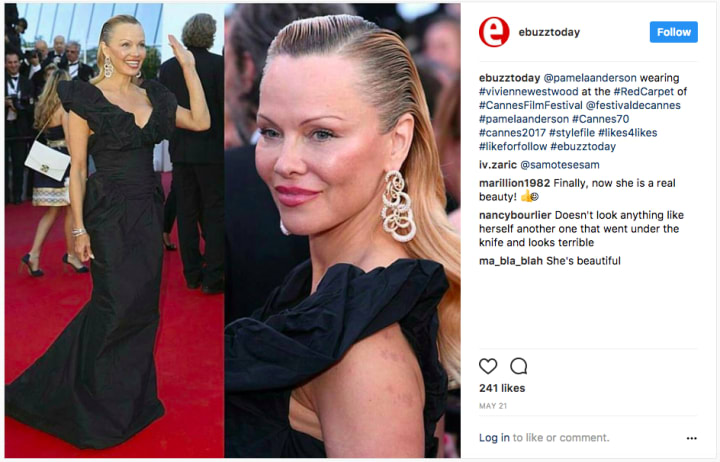Open the @pamelaanderson mention link
The image size is (720, 462).
point(590,78)
